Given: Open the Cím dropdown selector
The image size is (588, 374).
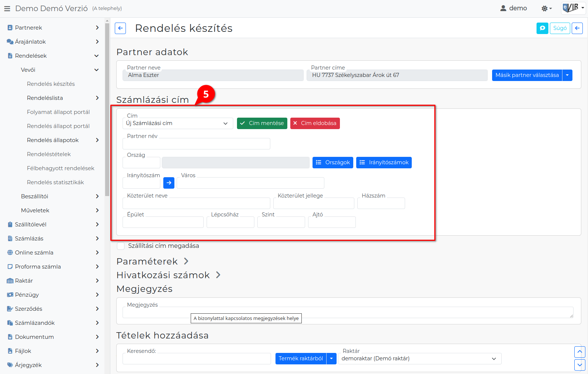Looking at the screenshot, I should tap(178, 123).
